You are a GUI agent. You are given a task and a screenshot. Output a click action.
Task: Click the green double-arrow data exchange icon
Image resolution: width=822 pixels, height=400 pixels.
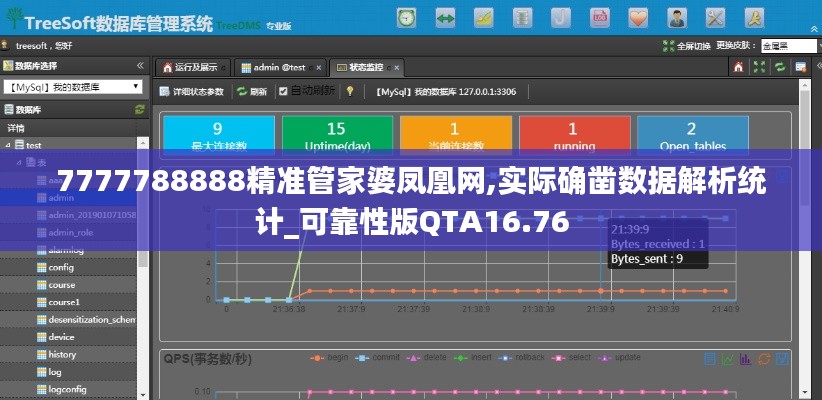pos(445,18)
